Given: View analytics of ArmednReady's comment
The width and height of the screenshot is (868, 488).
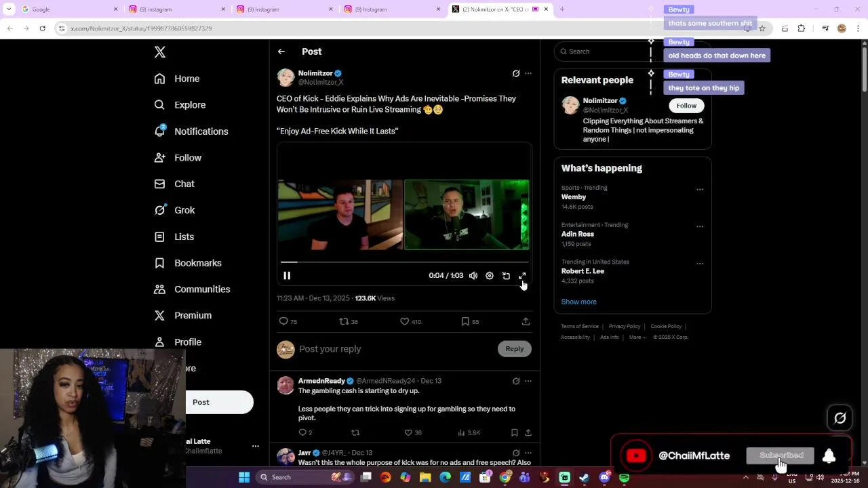Looking at the screenshot, I should (469, 432).
